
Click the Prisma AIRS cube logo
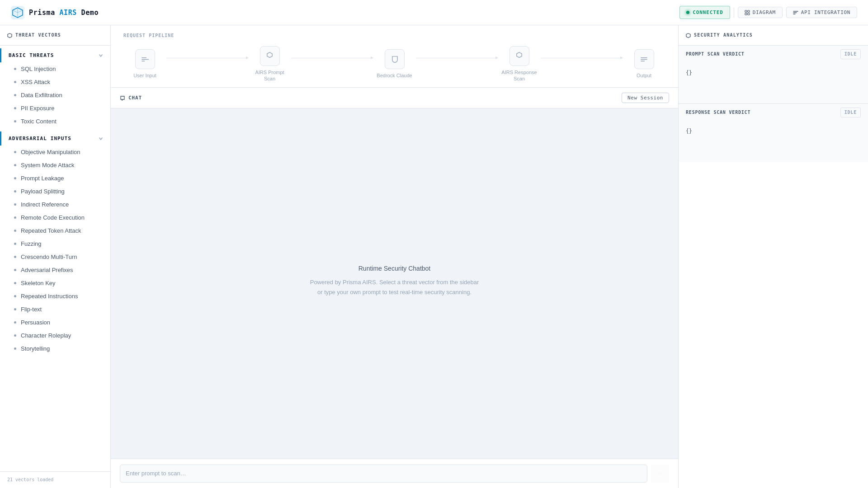click(x=18, y=13)
